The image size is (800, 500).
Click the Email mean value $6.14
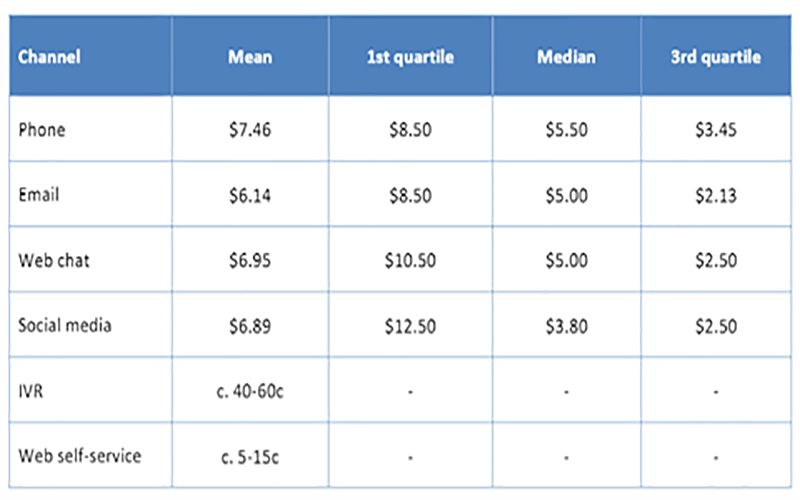250,195
